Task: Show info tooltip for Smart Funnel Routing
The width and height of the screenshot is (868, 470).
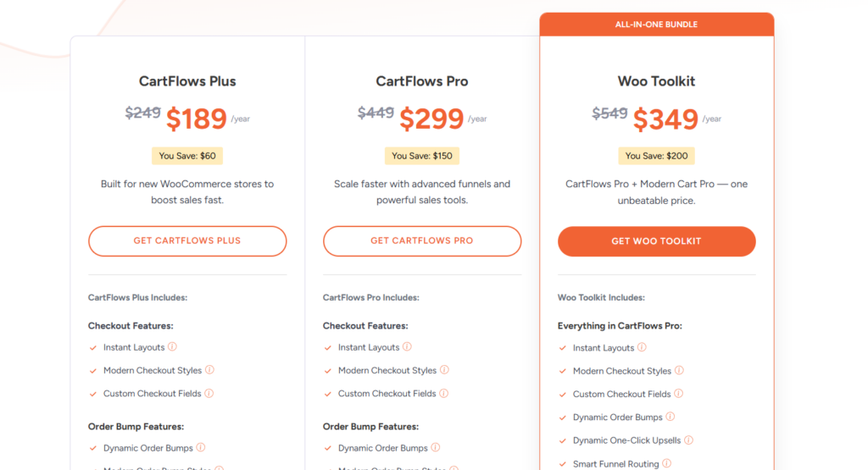Action: tap(667, 463)
